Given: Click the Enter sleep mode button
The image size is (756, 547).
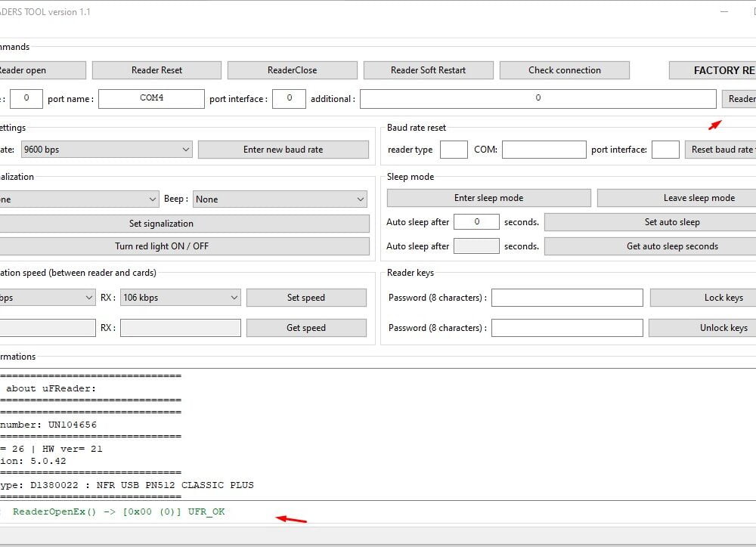Looking at the screenshot, I should pos(488,198).
